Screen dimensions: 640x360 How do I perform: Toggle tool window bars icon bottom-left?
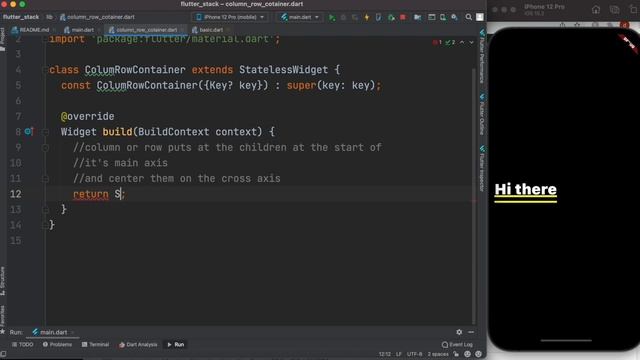[x=3, y=354]
